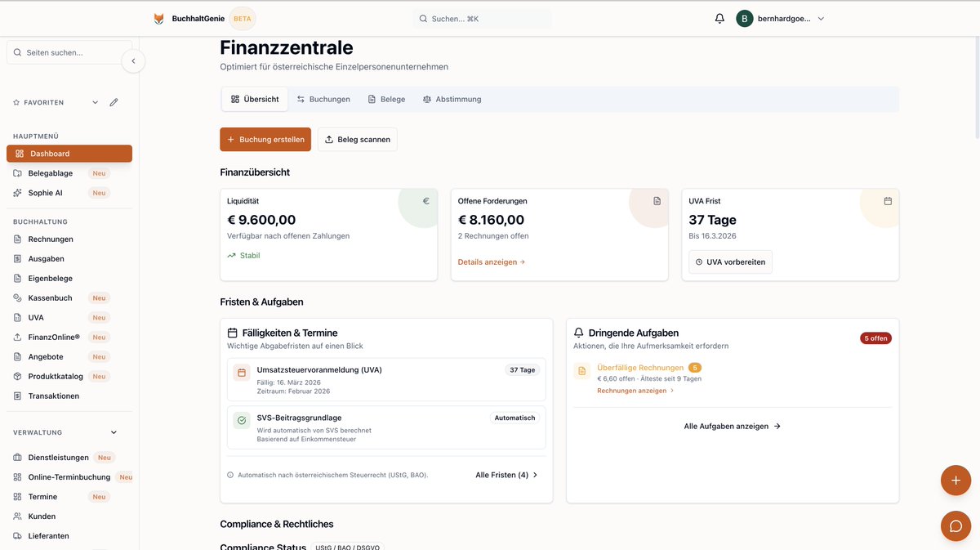Switch to the Belege tab

(x=386, y=99)
